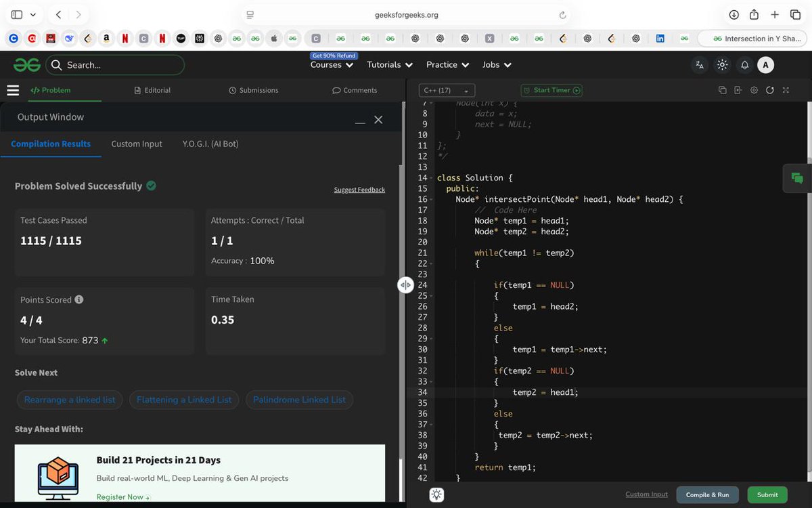Screen dimensions: 812x508
Task: Expand the Courses menu
Action: [x=332, y=65]
